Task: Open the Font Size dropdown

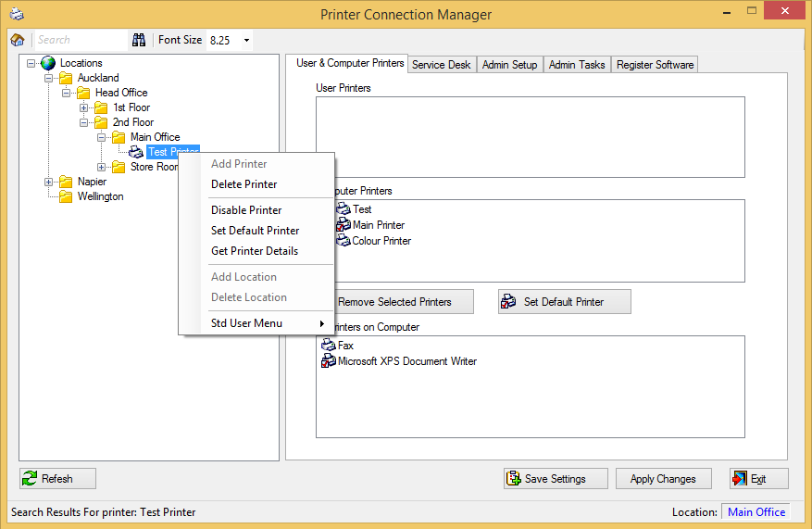Action: (x=246, y=41)
